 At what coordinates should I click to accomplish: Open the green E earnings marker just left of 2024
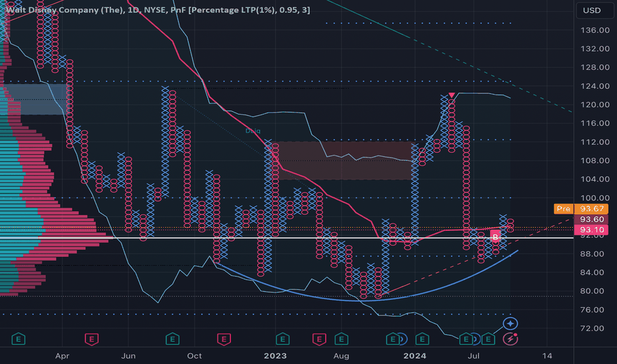pyautogui.click(x=393, y=339)
